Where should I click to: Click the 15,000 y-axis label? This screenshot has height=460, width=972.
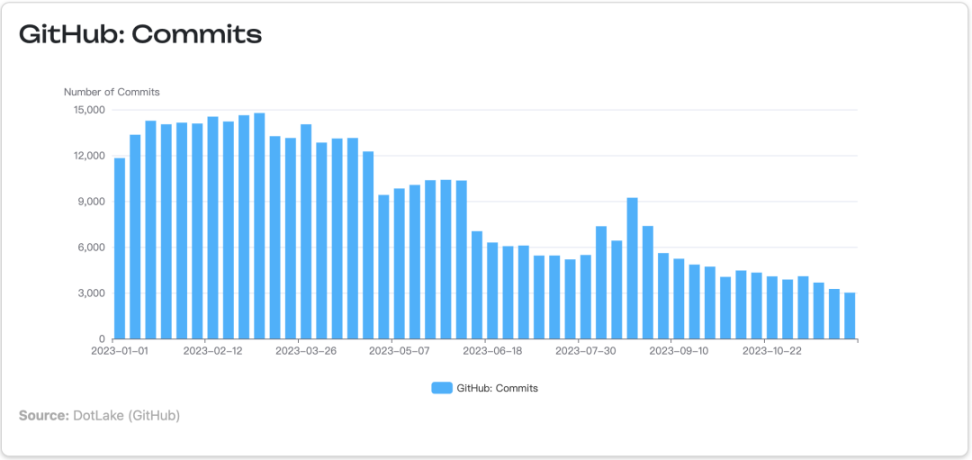tap(89, 110)
